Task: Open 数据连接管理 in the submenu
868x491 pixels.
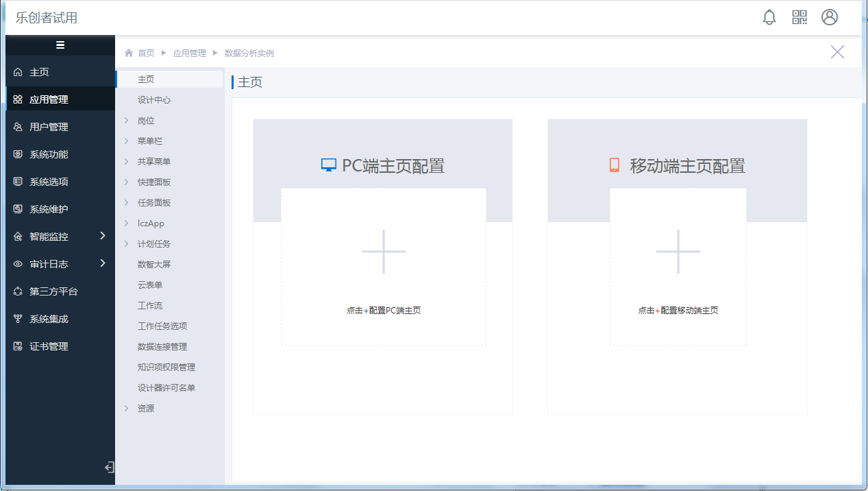Action: coord(162,347)
